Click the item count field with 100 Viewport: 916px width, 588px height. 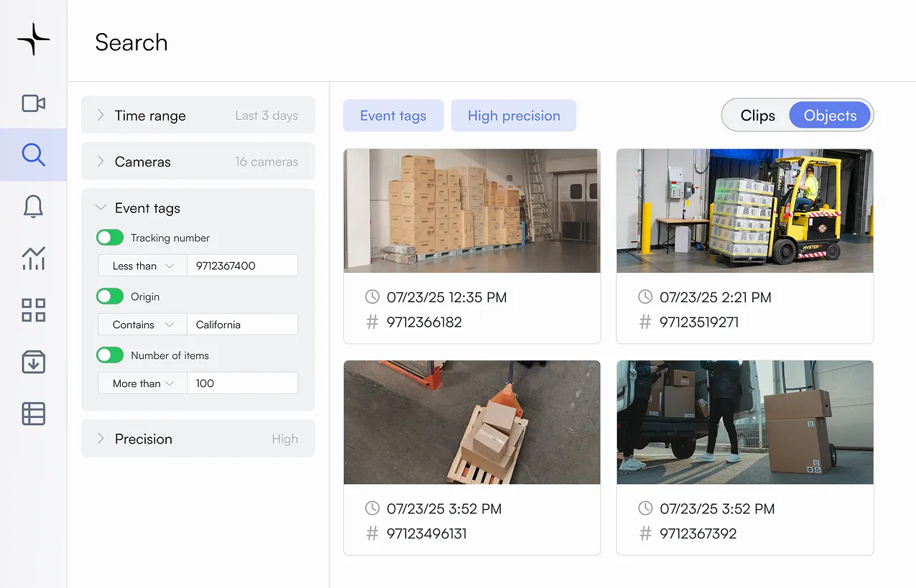click(242, 383)
